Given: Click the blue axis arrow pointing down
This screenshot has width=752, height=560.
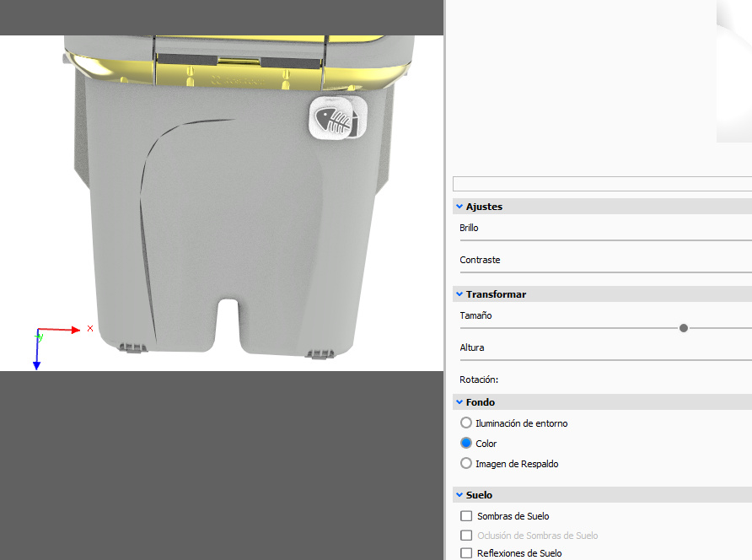Looking at the screenshot, I should (x=36, y=349).
